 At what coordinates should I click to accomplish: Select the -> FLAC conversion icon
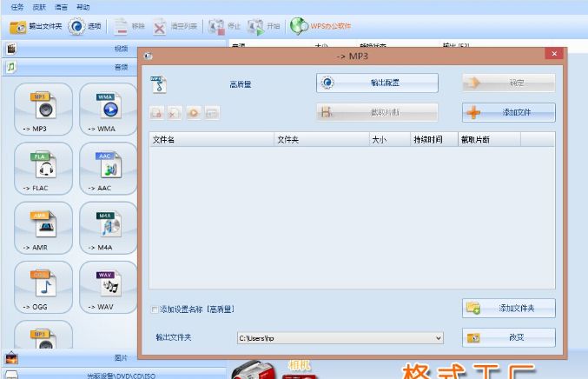[43, 169]
